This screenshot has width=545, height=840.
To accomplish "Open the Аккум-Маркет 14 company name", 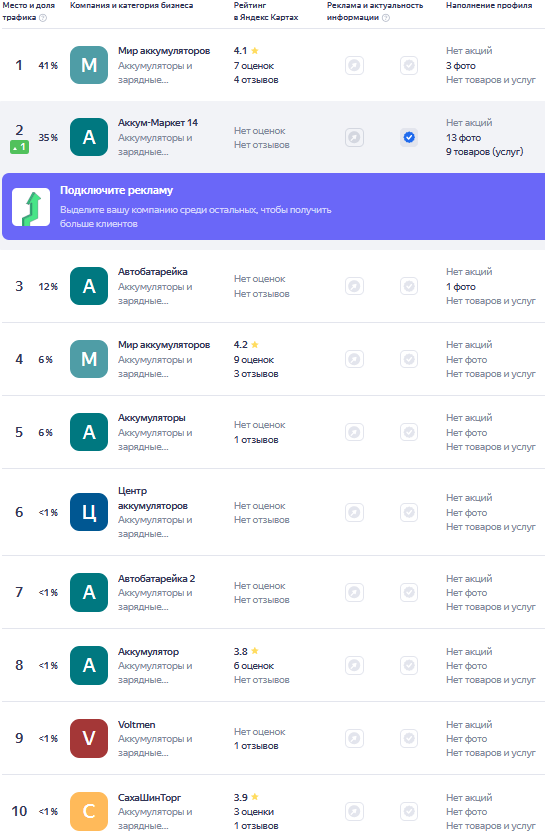I will (x=158, y=123).
